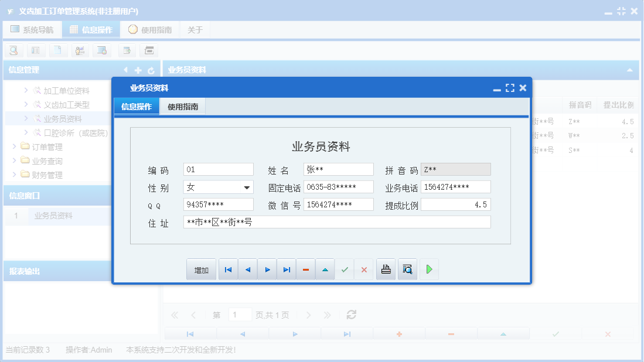The width and height of the screenshot is (644, 362).
Task: Click the page number input field
Action: (240, 315)
